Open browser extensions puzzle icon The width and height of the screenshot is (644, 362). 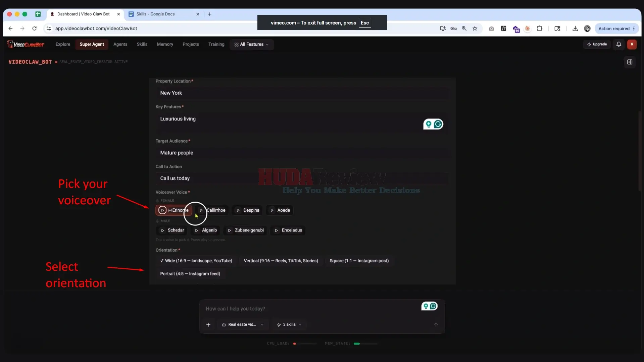click(540, 29)
